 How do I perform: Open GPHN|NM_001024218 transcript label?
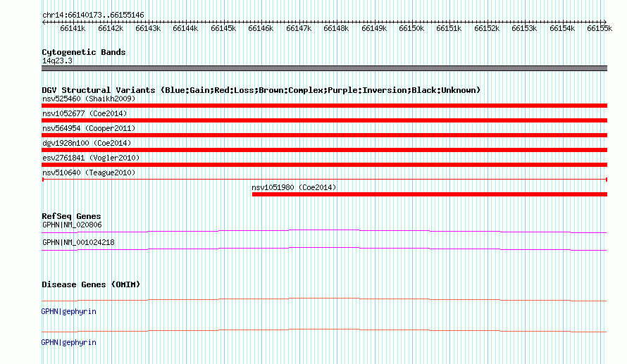point(78,242)
